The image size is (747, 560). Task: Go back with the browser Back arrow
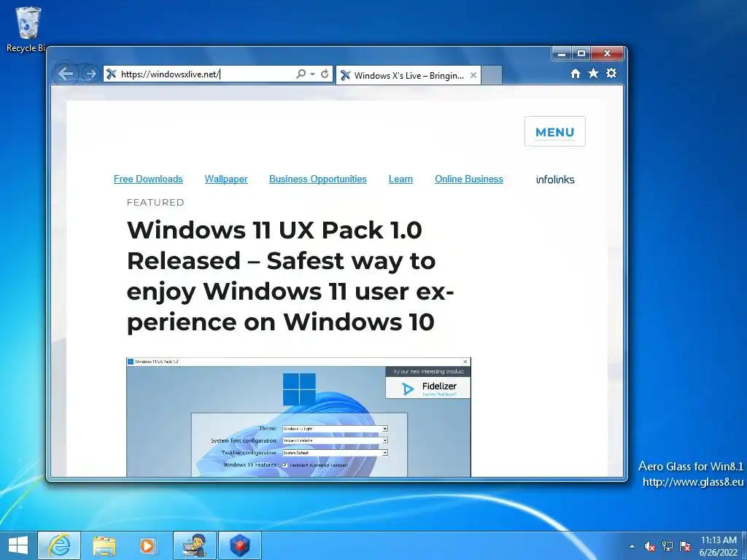tap(66, 74)
